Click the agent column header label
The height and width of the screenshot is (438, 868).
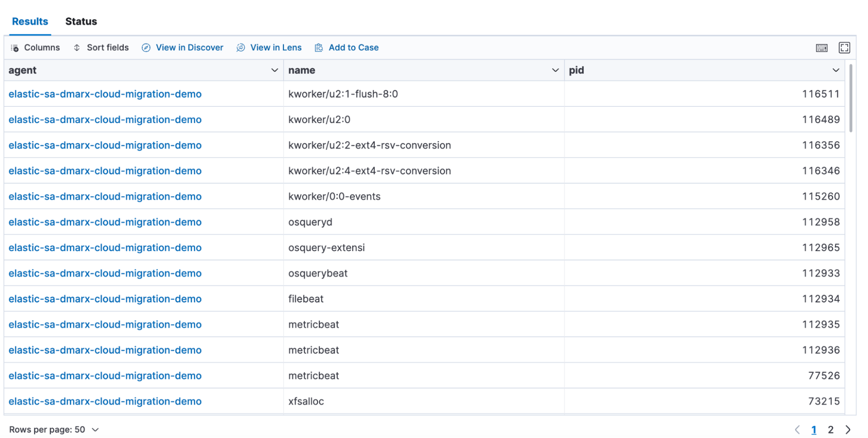(22, 70)
